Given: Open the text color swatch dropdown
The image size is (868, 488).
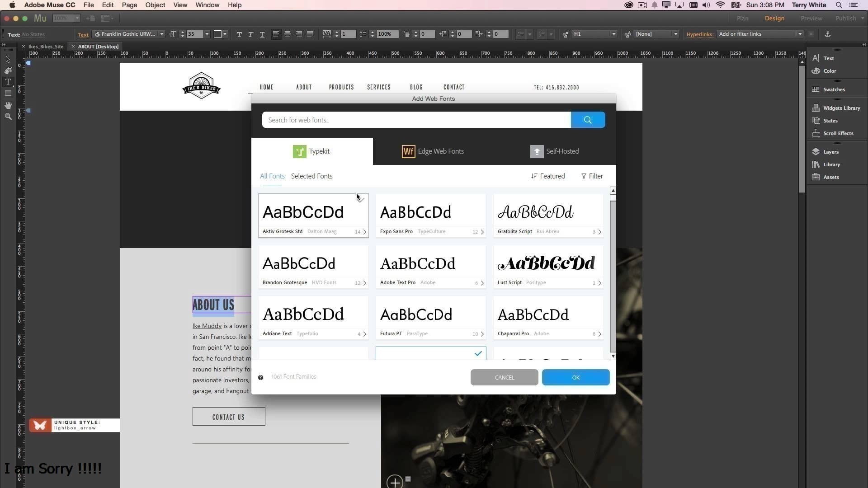Looking at the screenshot, I should click(225, 34).
